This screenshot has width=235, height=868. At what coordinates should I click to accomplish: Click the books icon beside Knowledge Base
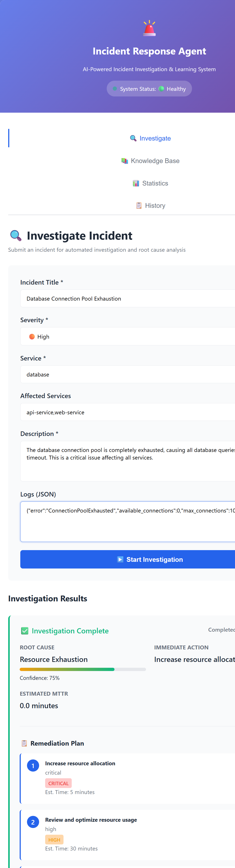click(125, 161)
